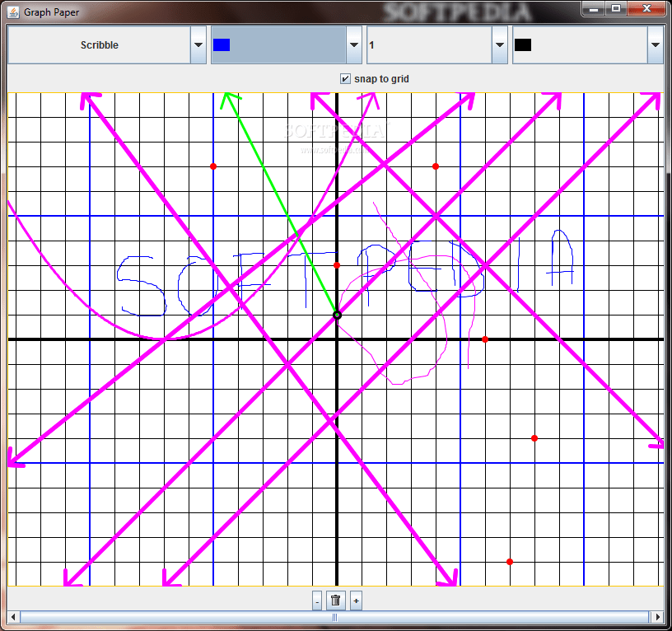The image size is (672, 631).
Task: Select the black color swatch
Action: pyautogui.click(x=523, y=45)
